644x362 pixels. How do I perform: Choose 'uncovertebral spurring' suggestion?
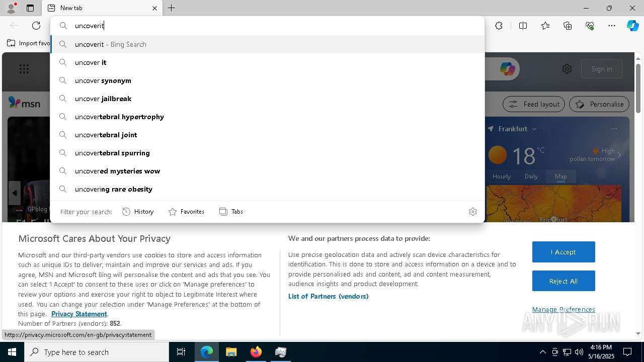pos(267,153)
